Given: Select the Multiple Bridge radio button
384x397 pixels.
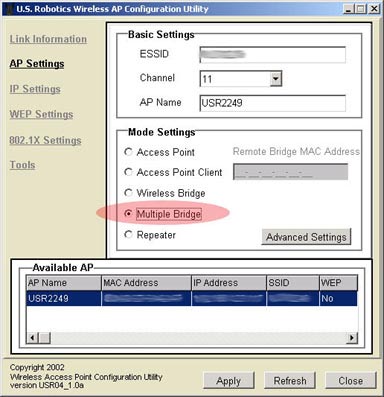Looking at the screenshot, I should tap(128, 214).
